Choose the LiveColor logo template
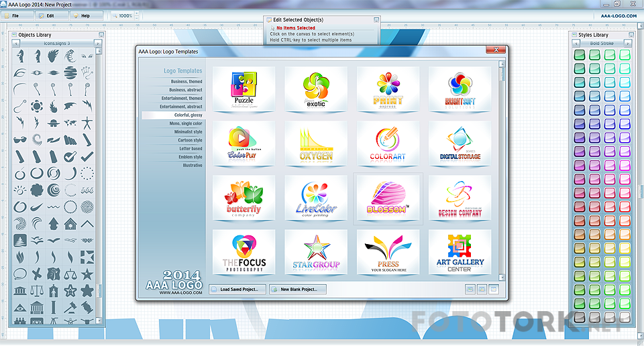Image resolution: width=644 pixels, height=346 pixels. point(316,198)
